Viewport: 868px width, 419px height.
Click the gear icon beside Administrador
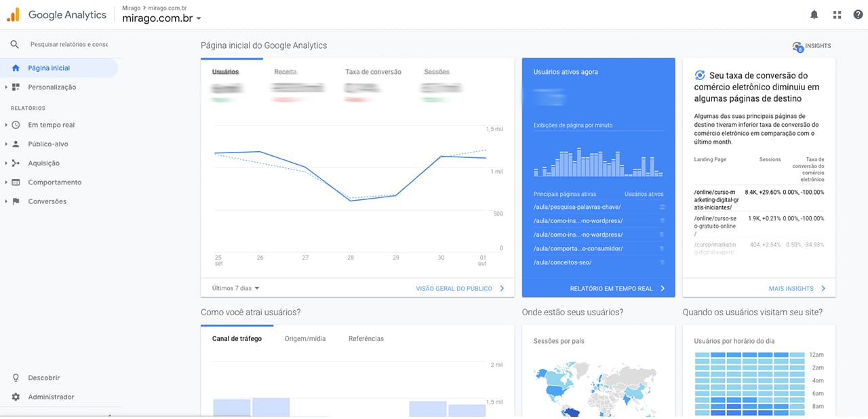(16, 397)
